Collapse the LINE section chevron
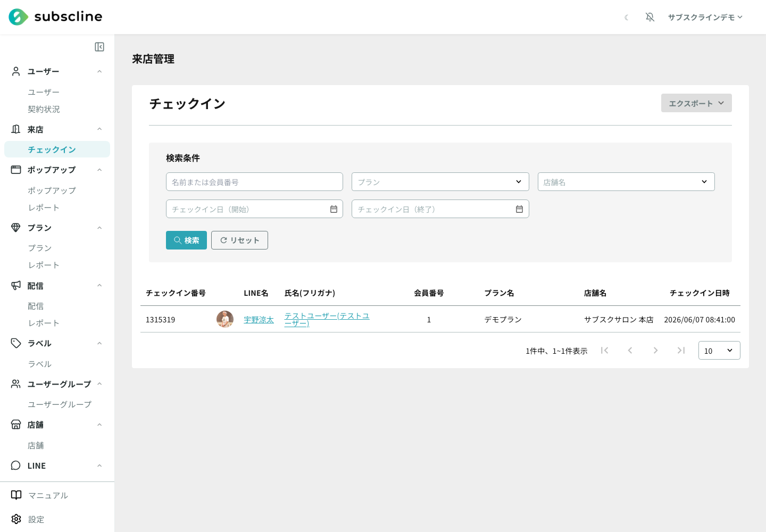Viewport: 766px width, 532px height. (x=99, y=465)
